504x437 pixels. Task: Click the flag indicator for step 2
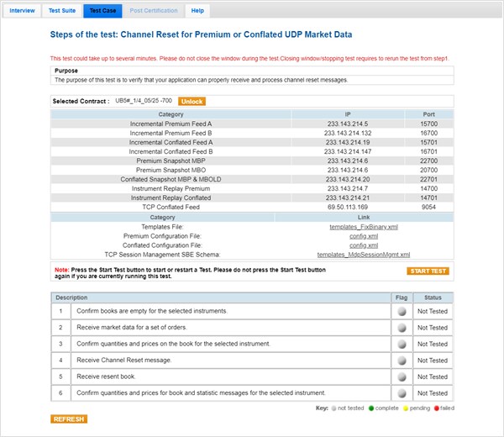click(402, 327)
